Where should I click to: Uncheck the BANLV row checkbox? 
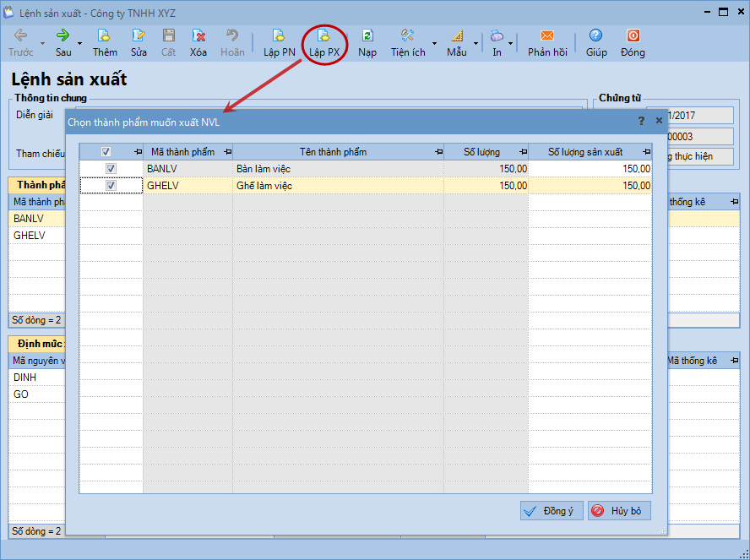[x=111, y=169]
